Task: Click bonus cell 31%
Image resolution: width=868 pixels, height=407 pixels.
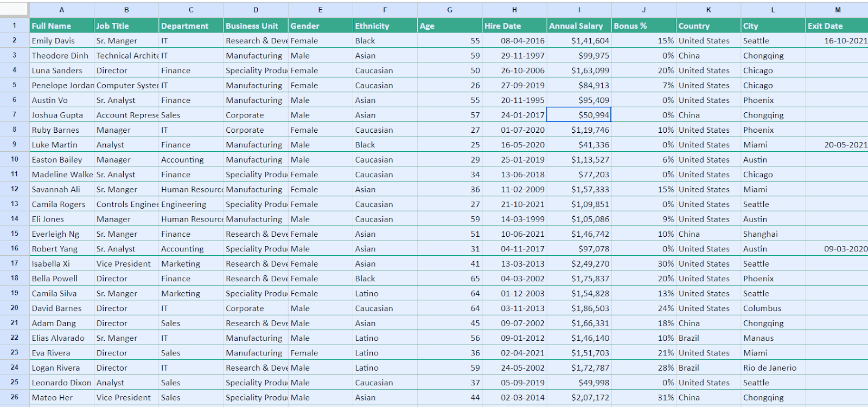Action: click(644, 397)
